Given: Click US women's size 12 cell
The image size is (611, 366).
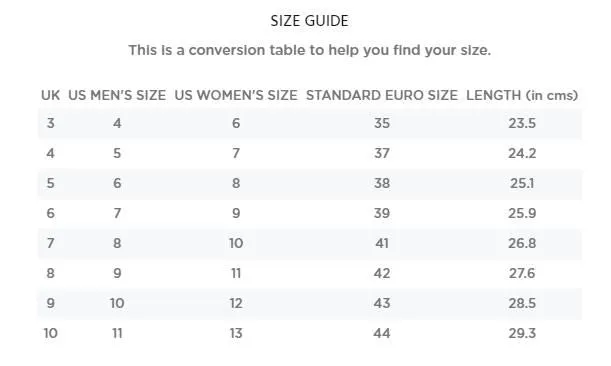Looking at the screenshot, I should coord(236,304).
